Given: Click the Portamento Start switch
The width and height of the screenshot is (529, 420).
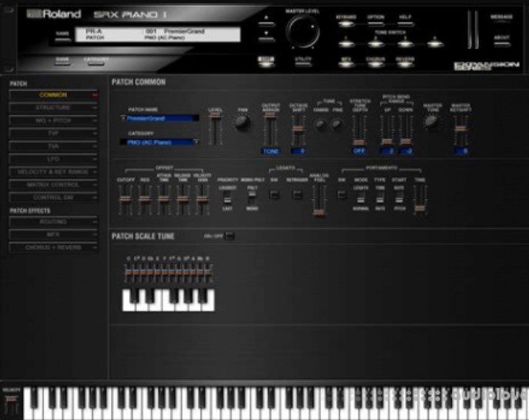Looking at the screenshot, I should [x=399, y=198].
